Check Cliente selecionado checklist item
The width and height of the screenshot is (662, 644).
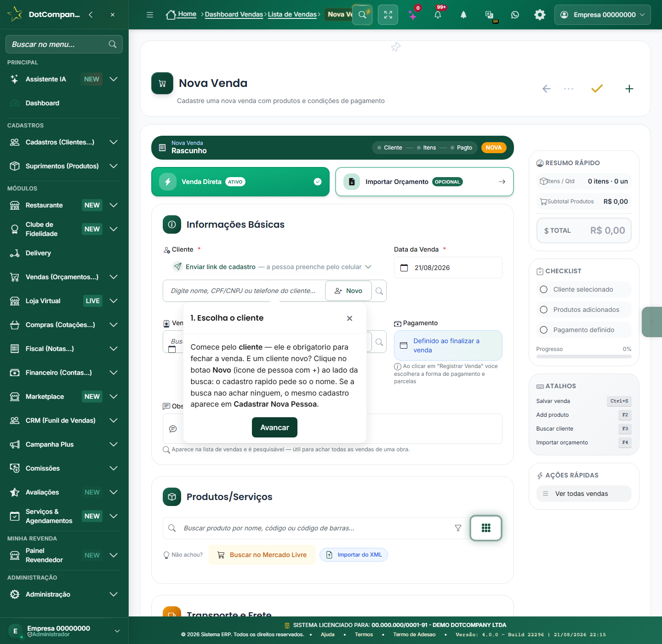pos(584,289)
